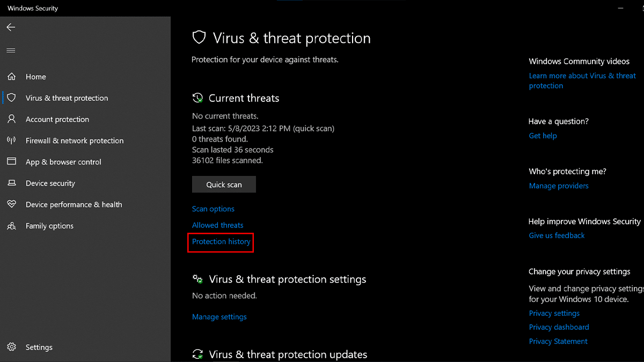The width and height of the screenshot is (644, 362).
Task: Click the Device security laptop icon
Action: point(11,183)
